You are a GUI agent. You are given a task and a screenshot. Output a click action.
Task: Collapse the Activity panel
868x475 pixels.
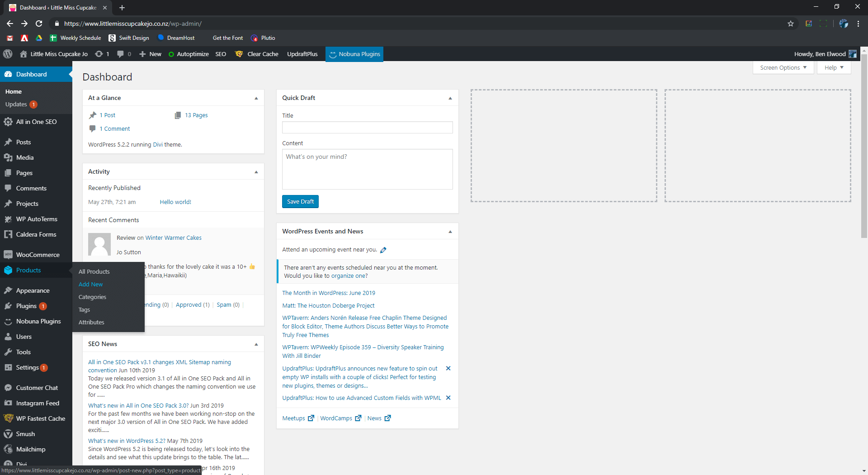click(x=256, y=172)
